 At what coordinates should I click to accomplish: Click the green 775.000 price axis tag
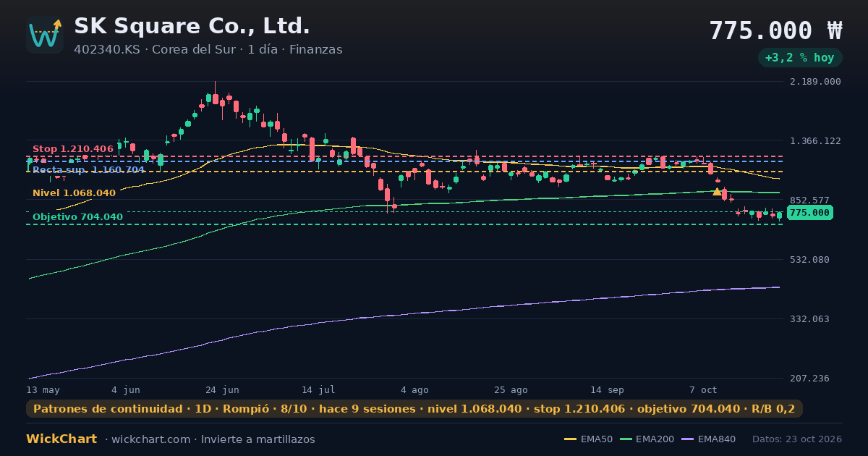pos(809,213)
